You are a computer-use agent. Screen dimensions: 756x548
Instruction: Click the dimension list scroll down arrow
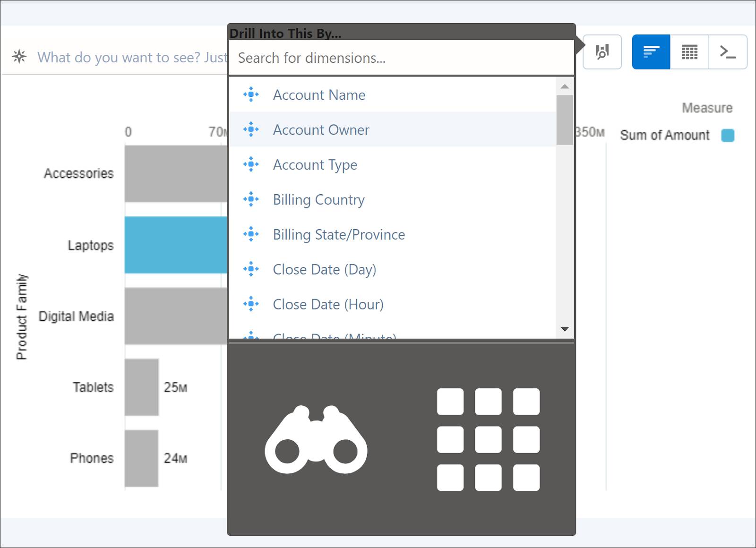point(565,329)
